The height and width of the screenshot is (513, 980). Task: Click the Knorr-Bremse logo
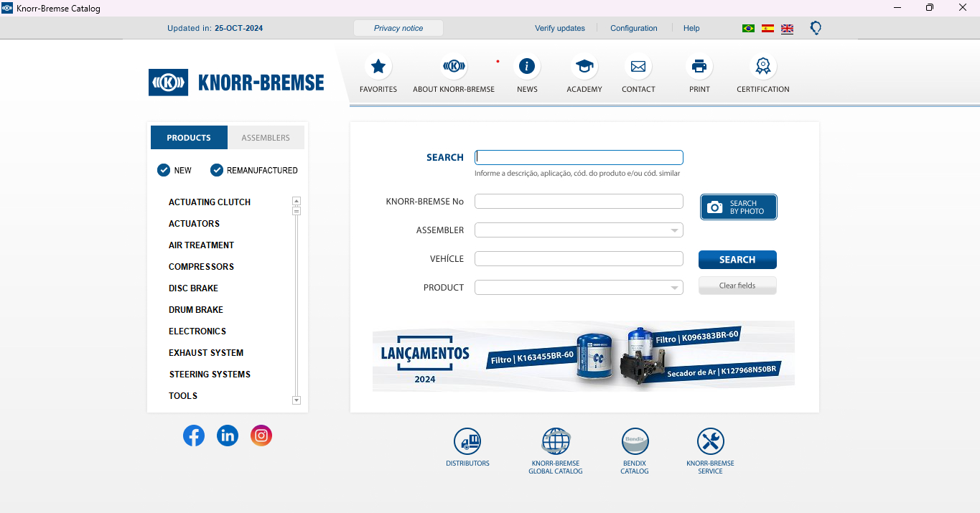[x=236, y=83]
